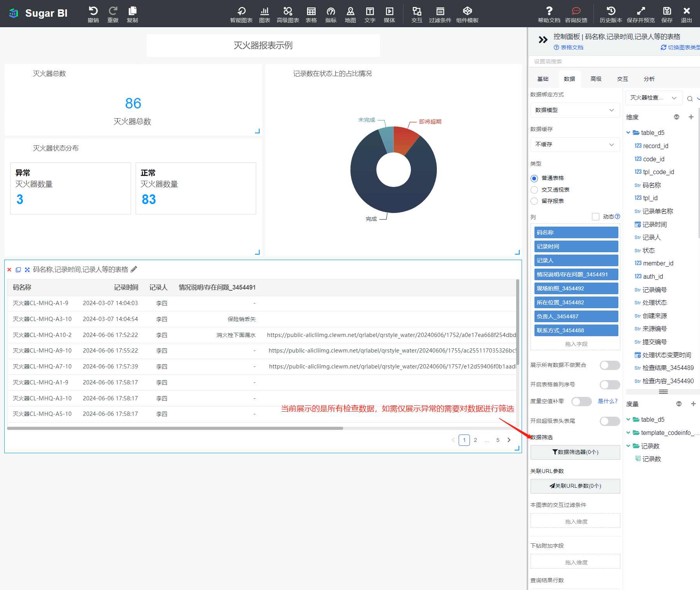Open the 智能图表 smart chart tool

pyautogui.click(x=241, y=11)
